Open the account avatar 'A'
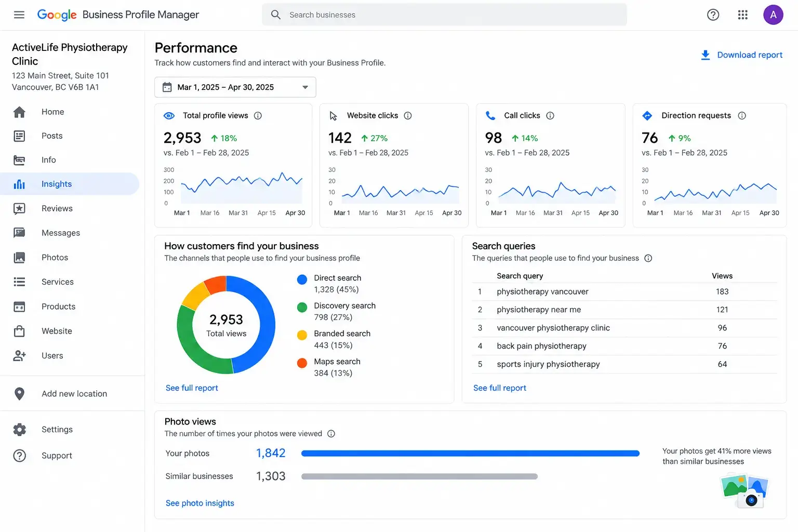Image resolution: width=798 pixels, height=532 pixels. (773, 15)
